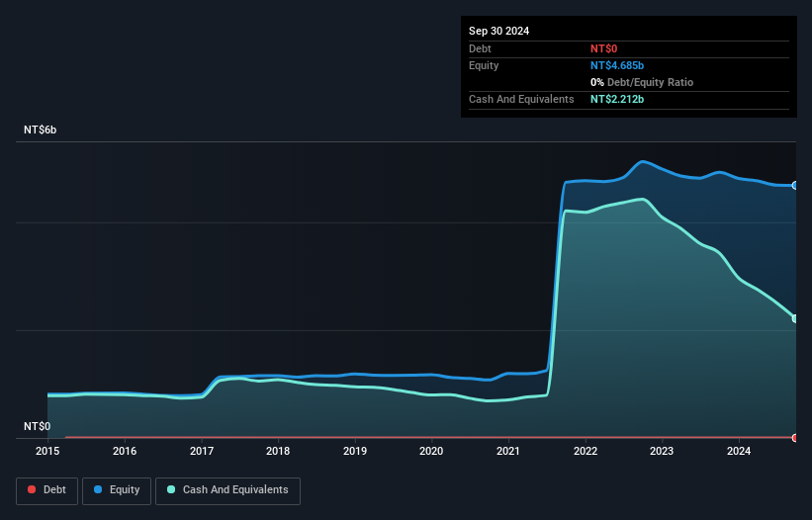This screenshot has width=812, height=520.
Task: Click the blue Equity legend dot
Action: pos(98,489)
